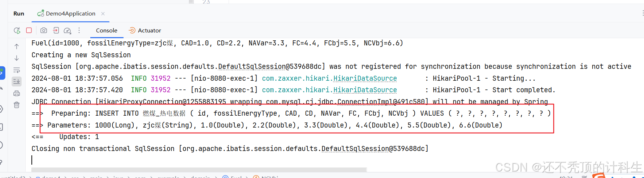Screen dimensions: 644x178
Task: Close the Demo4Application run tab
Action: pos(103,14)
